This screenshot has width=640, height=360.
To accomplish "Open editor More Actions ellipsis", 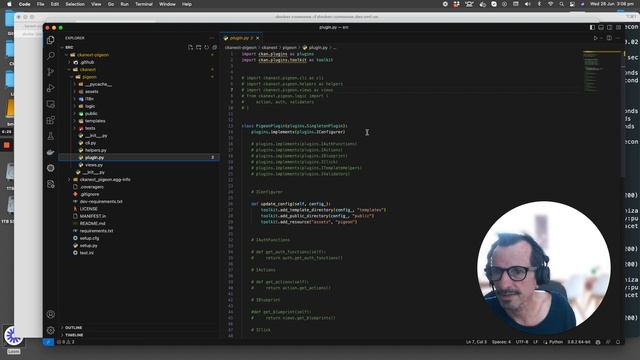I will pyautogui.click(x=618, y=38).
